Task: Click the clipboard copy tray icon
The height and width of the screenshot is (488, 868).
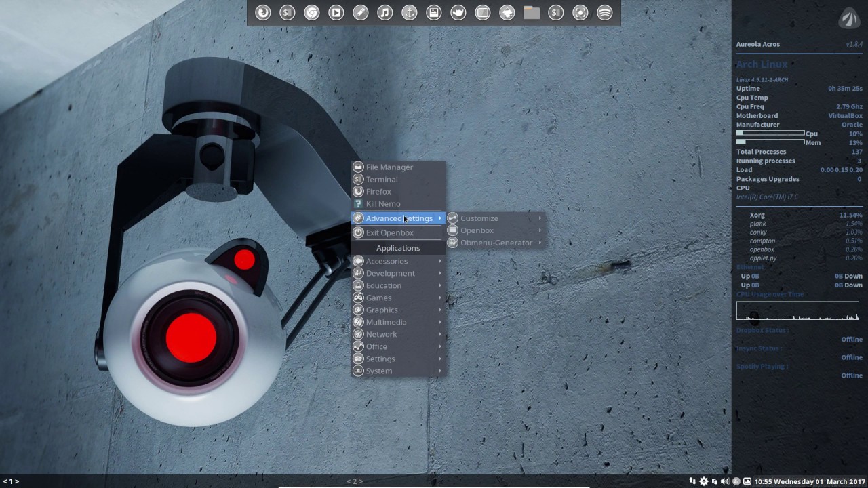Action: point(715,481)
